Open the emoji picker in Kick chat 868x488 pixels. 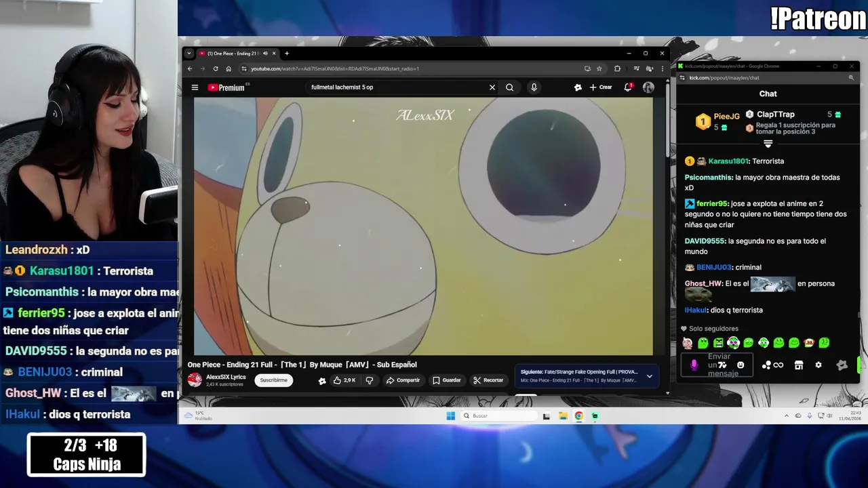click(741, 365)
